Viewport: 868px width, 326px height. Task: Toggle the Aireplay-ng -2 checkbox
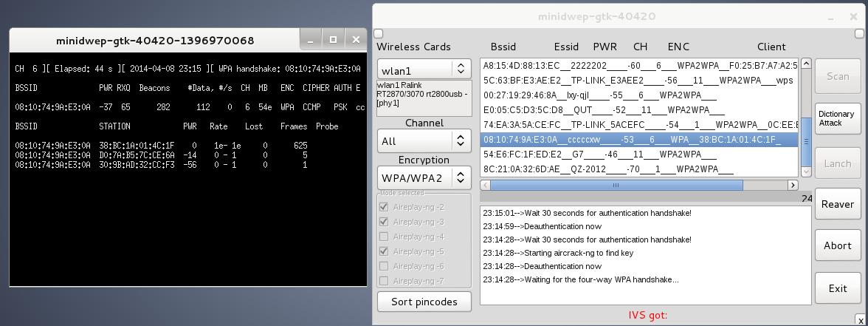coord(382,208)
